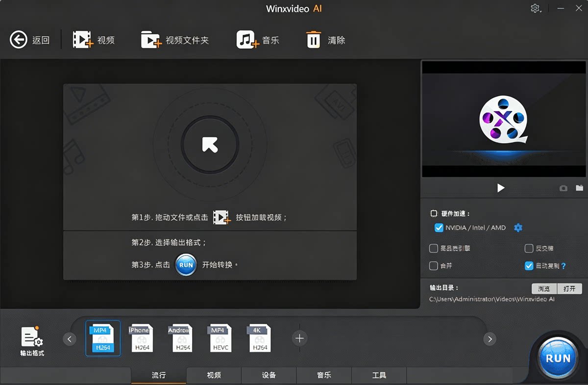Open output folder with the 打开 button
The width and height of the screenshot is (588, 385).
pos(569,288)
